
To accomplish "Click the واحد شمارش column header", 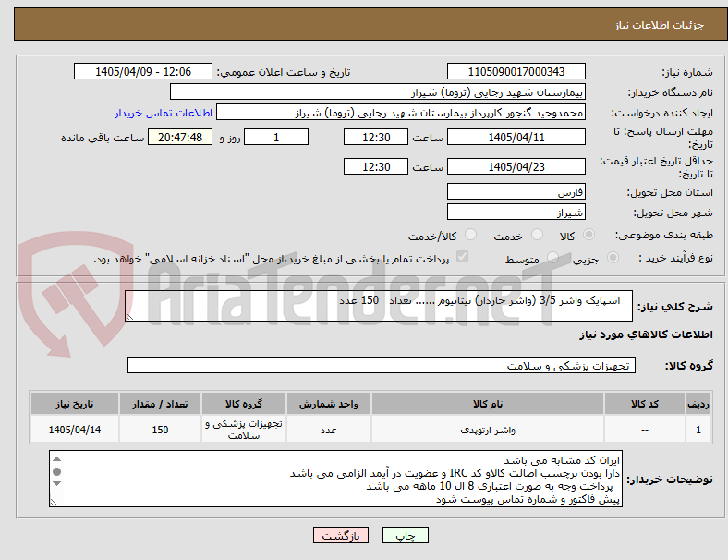I will [328, 404].
